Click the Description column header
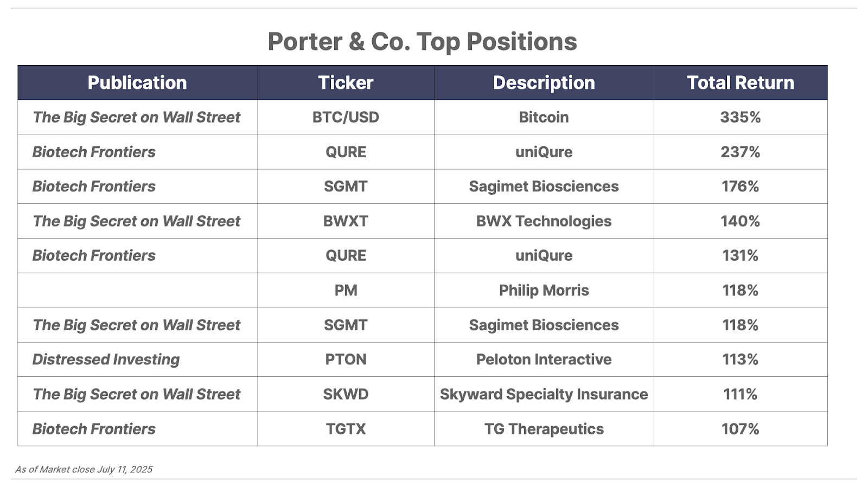 pos(544,82)
